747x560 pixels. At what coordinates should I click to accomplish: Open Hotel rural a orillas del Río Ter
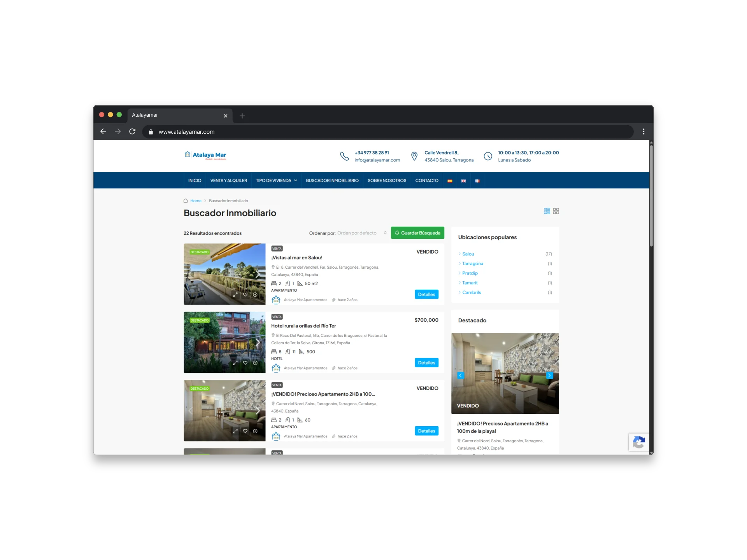303,326
